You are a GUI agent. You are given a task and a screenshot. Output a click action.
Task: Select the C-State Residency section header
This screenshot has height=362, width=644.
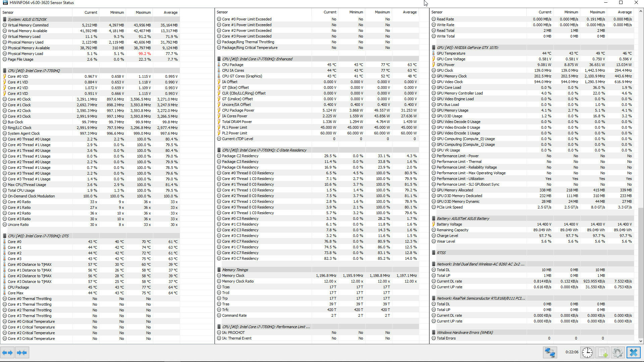click(317, 150)
